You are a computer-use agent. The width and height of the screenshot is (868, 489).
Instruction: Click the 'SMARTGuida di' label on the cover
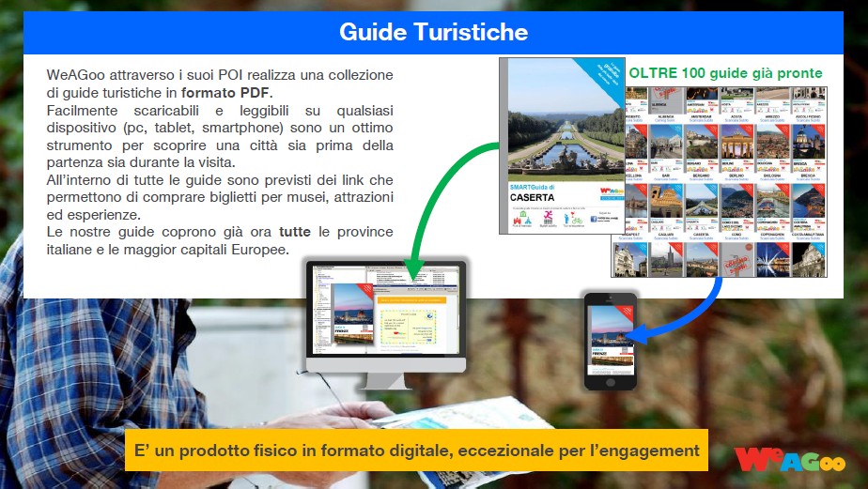pos(532,188)
